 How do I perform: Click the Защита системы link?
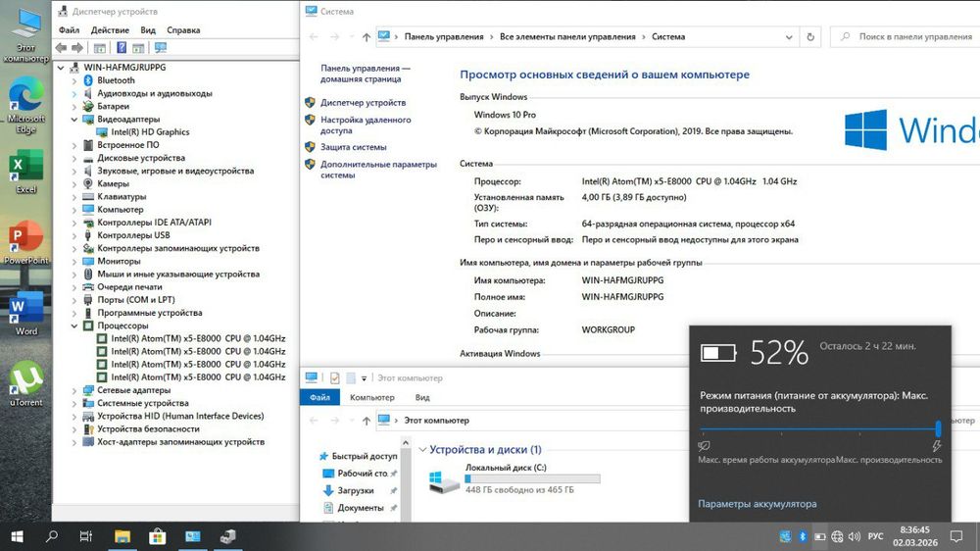click(x=353, y=147)
